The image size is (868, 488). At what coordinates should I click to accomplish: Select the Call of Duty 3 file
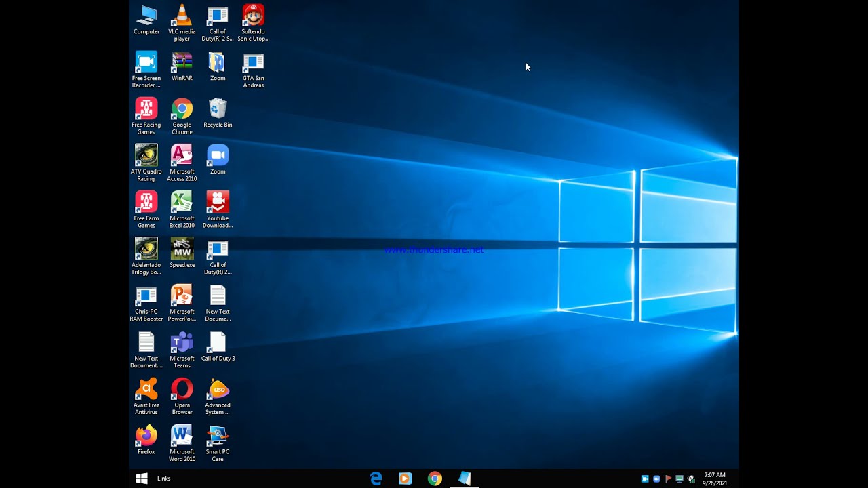tap(218, 347)
